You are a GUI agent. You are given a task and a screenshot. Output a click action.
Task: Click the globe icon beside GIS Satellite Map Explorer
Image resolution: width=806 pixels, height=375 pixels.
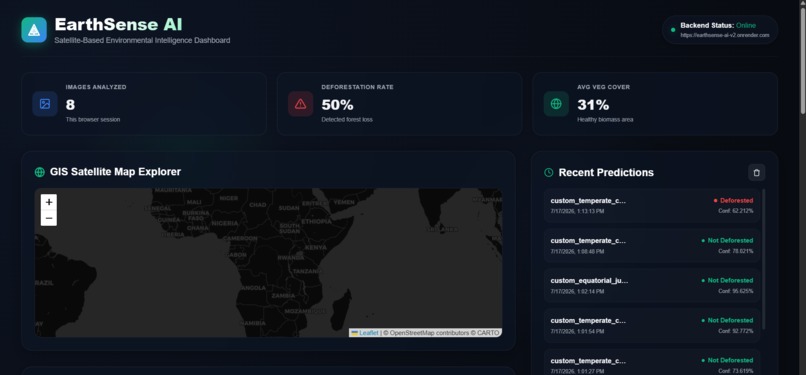[40, 172]
